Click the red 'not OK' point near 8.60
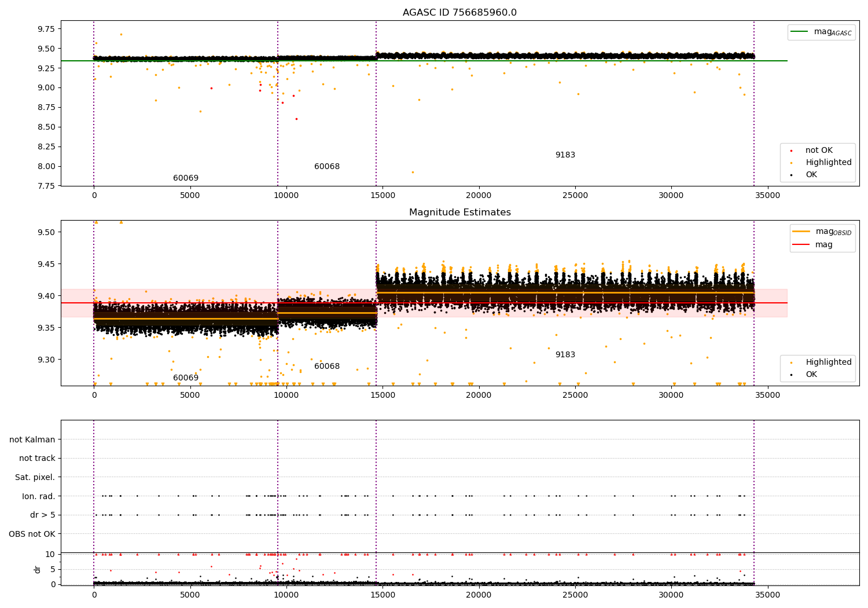The image size is (868, 608). 296,119
